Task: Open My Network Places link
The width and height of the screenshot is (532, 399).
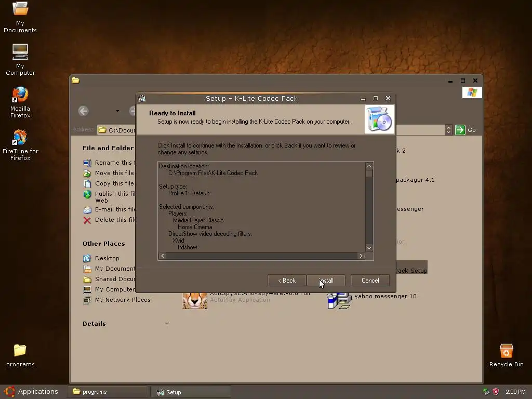Action: 123,300
